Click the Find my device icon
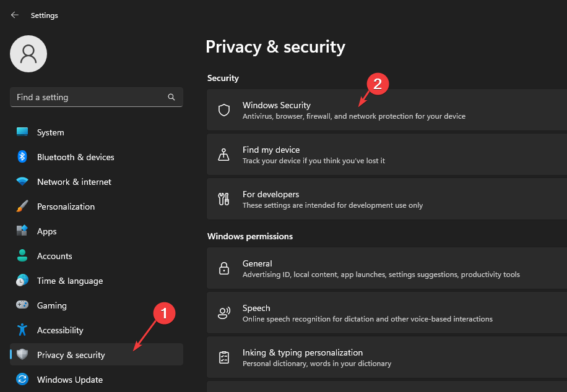 (224, 155)
